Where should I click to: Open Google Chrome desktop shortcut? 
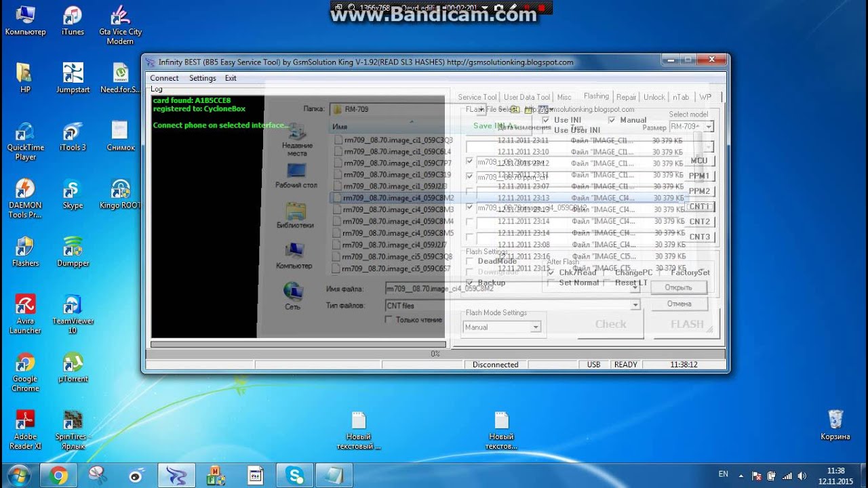tap(25, 372)
